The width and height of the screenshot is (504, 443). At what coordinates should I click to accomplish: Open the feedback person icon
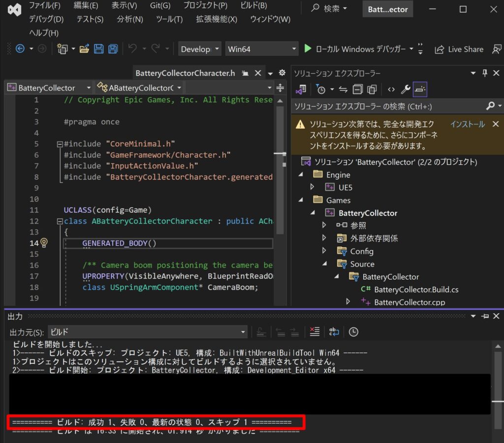[497, 49]
